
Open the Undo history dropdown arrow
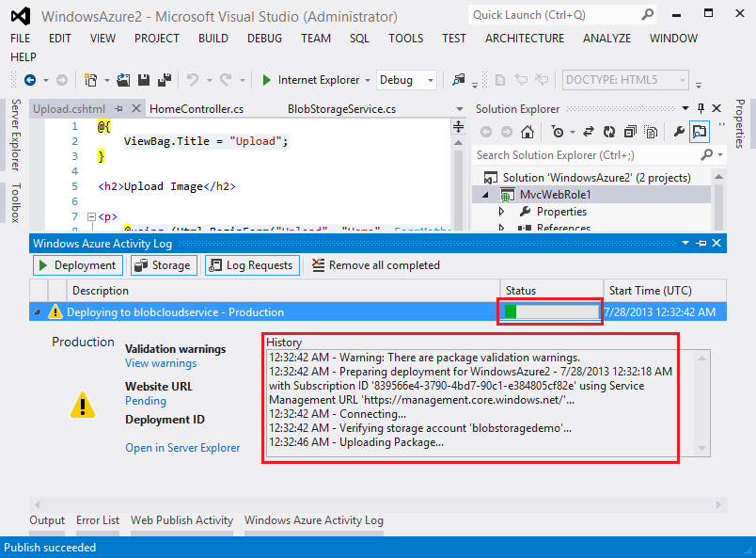point(210,80)
